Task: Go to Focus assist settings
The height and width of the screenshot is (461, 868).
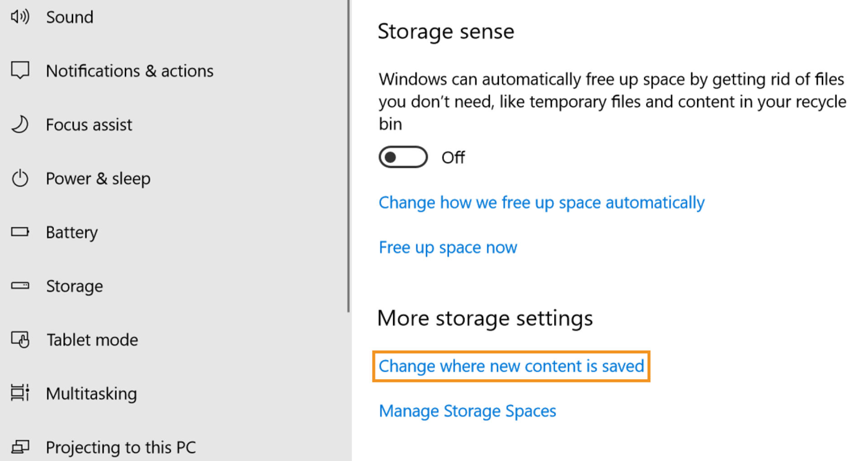Action: (x=89, y=125)
